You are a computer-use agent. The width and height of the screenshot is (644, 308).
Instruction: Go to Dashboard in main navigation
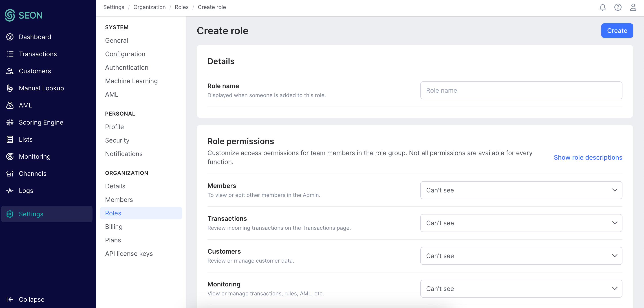pos(35,37)
